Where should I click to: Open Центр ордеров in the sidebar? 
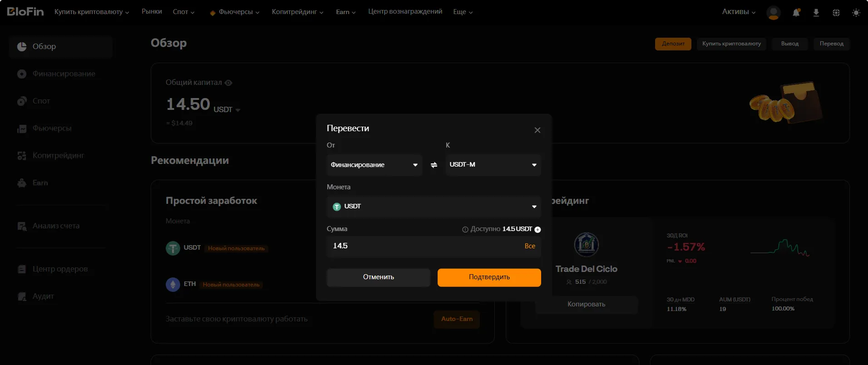point(61,269)
